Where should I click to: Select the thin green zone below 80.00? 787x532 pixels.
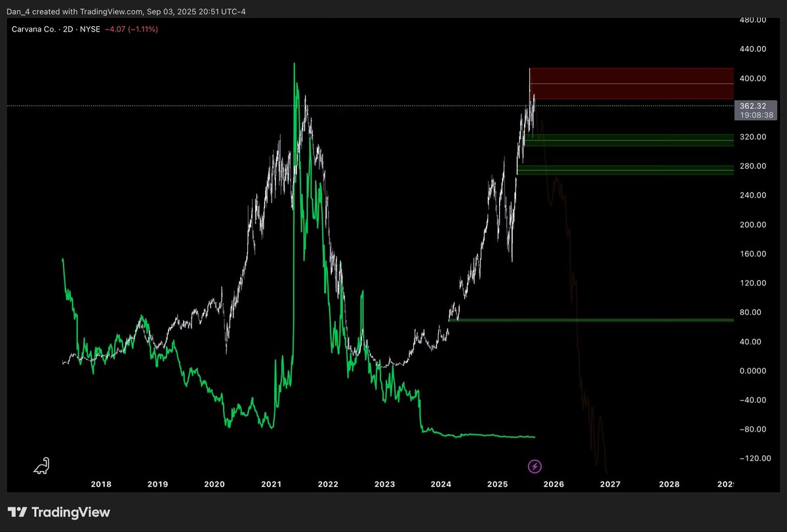pos(591,320)
